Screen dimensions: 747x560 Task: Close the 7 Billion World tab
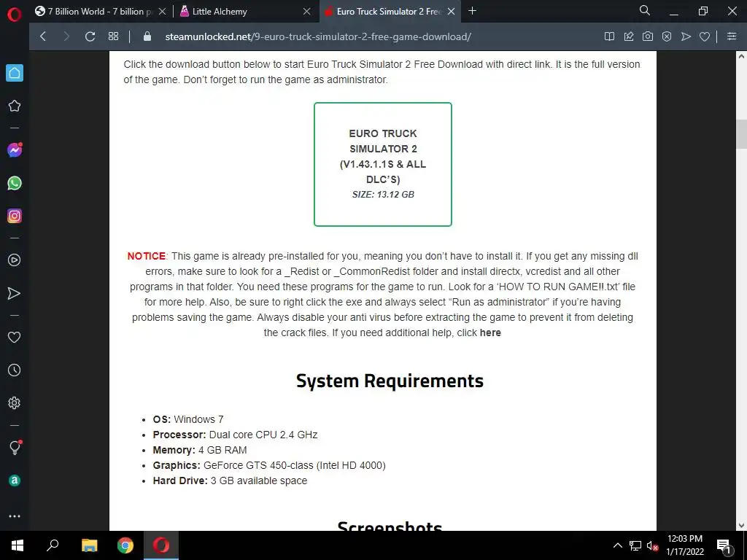coord(163,12)
